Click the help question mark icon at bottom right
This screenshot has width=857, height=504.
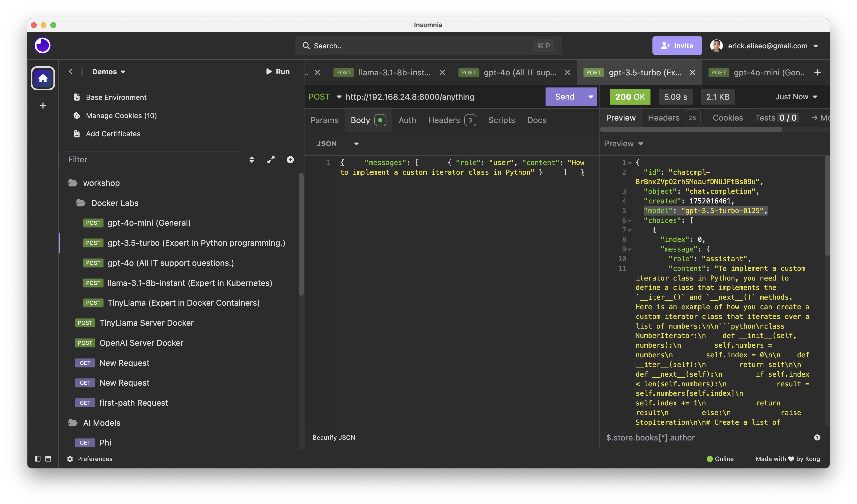click(x=817, y=437)
